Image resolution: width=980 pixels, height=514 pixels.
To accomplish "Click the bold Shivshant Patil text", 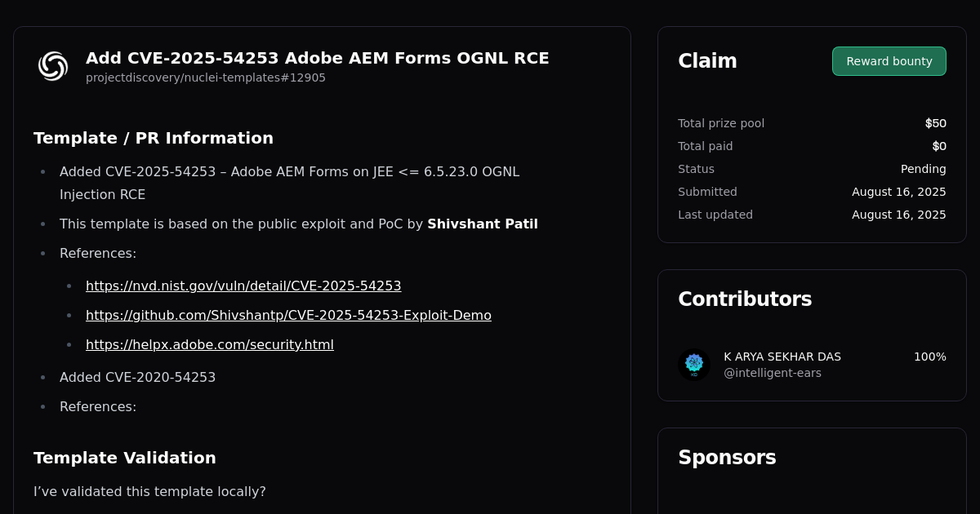I will pyautogui.click(x=483, y=224).
